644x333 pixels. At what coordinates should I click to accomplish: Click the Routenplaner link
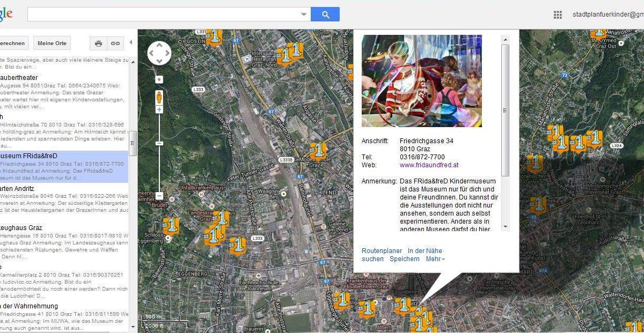[382, 250]
